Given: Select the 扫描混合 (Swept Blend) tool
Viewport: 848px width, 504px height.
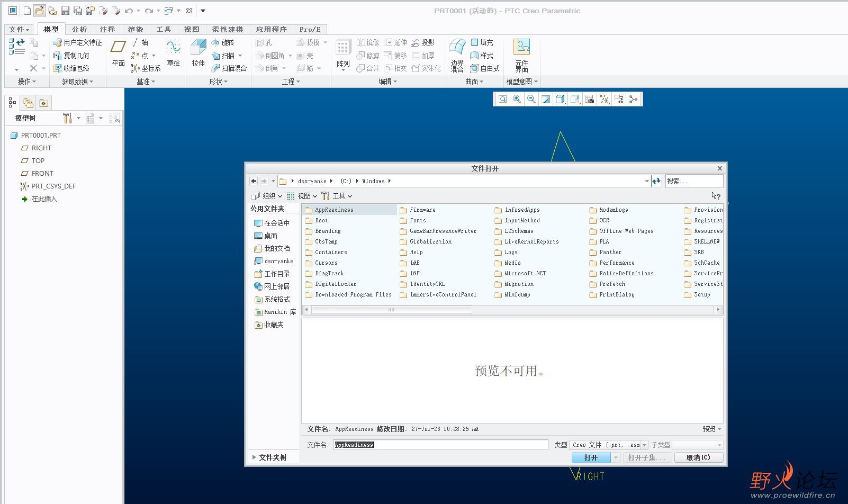Looking at the screenshot, I should tap(229, 68).
